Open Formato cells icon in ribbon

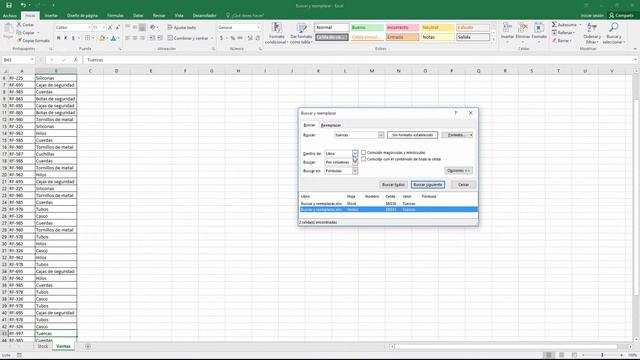click(x=539, y=28)
